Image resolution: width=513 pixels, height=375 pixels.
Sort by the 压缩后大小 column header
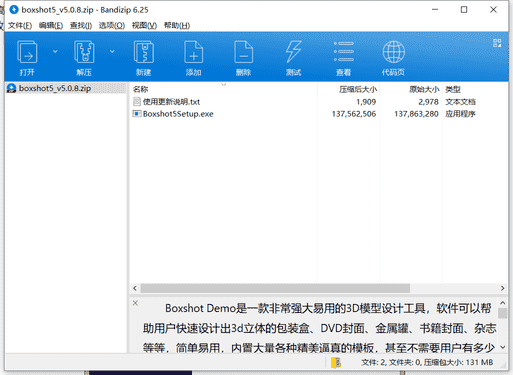(358, 89)
